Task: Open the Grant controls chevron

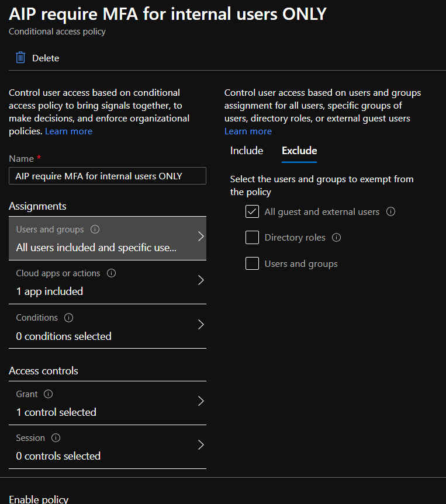Action: [x=201, y=401]
